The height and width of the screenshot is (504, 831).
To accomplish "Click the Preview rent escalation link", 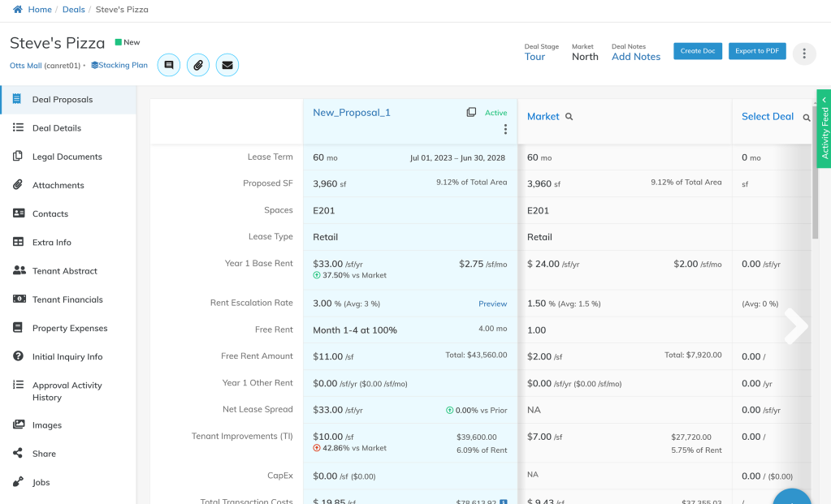I will click(x=493, y=304).
